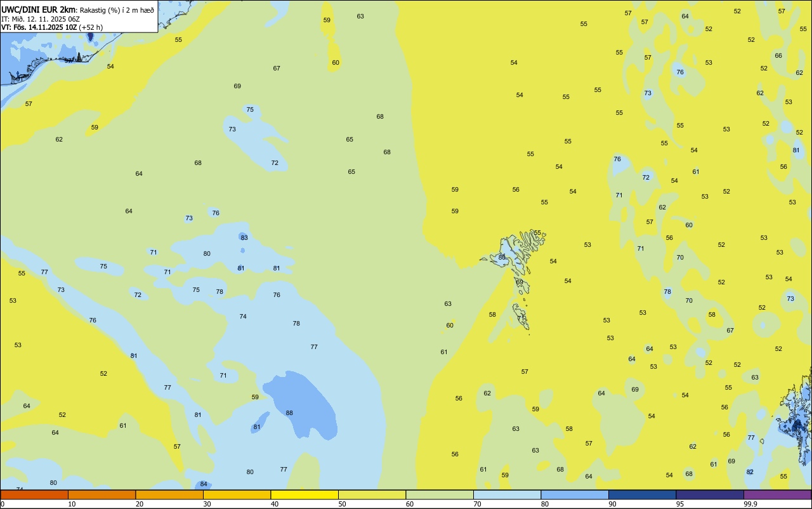812x509 pixels.
Task: Click the title text 'UWC/DINI EUR 2km'
Action: coord(39,9)
